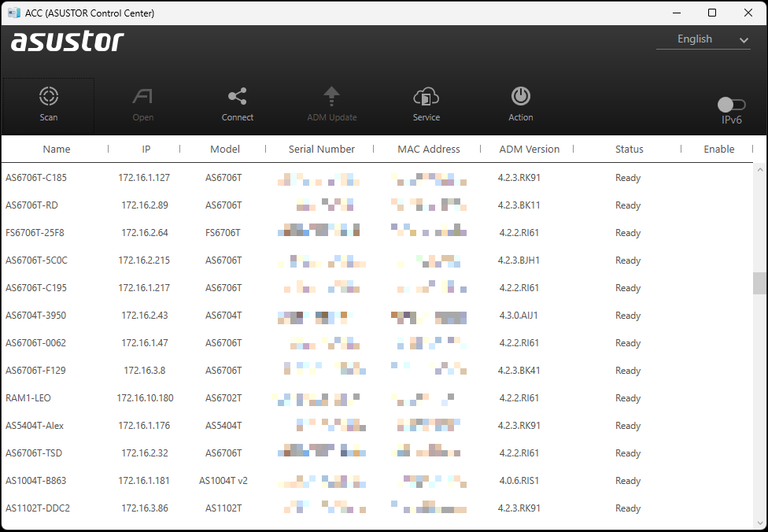Click the FS6706T model cell

223,233
